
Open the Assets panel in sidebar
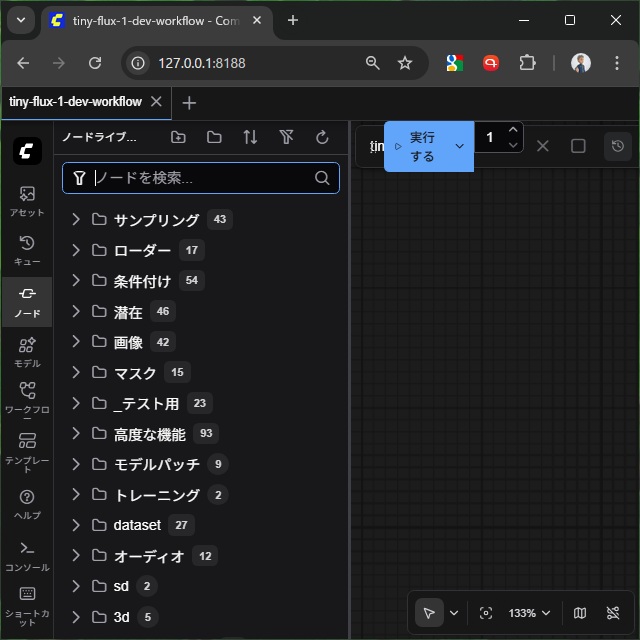coord(27,200)
